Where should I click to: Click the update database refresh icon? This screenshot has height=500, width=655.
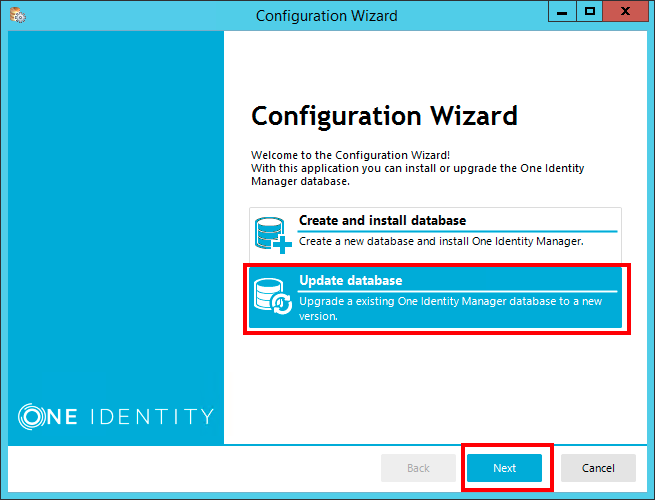point(273,296)
